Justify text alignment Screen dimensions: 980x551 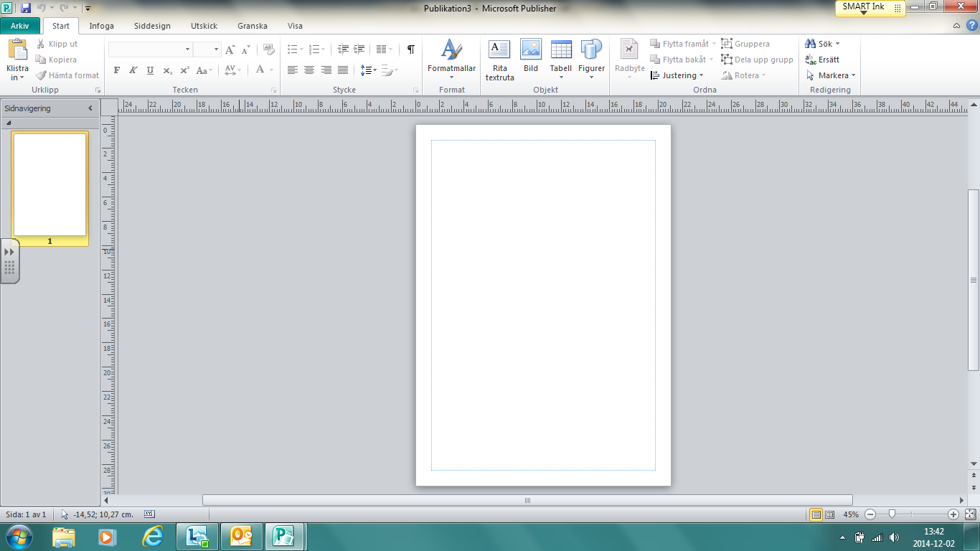(343, 70)
